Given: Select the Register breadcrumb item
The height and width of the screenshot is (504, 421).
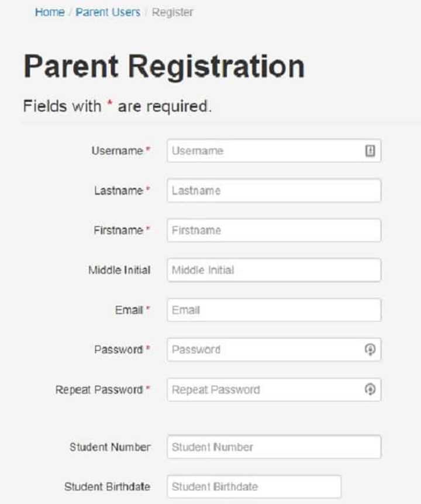Looking at the screenshot, I should pyautogui.click(x=172, y=12).
